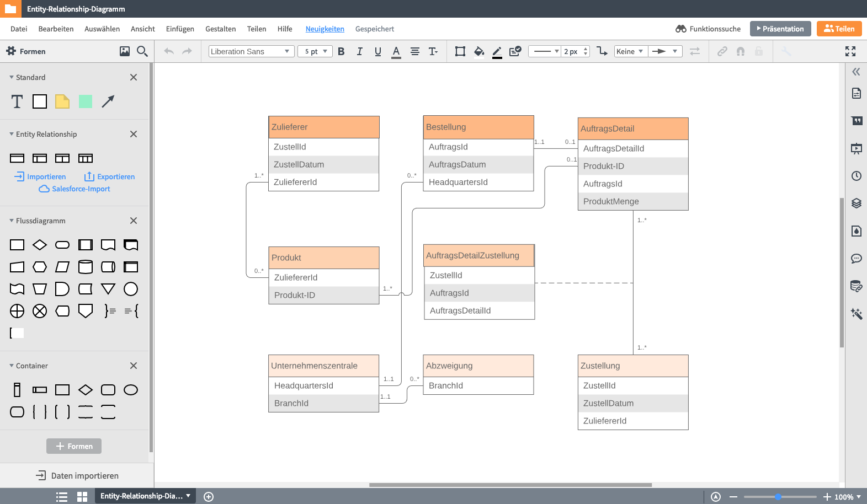
Task: Open the layers panel icon
Action: pos(856,203)
